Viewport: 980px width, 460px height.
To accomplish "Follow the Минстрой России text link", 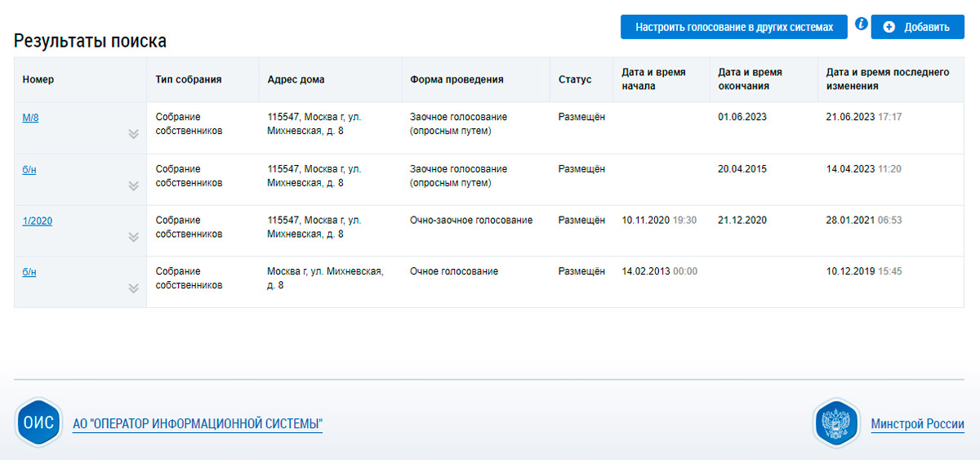I will pyautogui.click(x=917, y=424).
